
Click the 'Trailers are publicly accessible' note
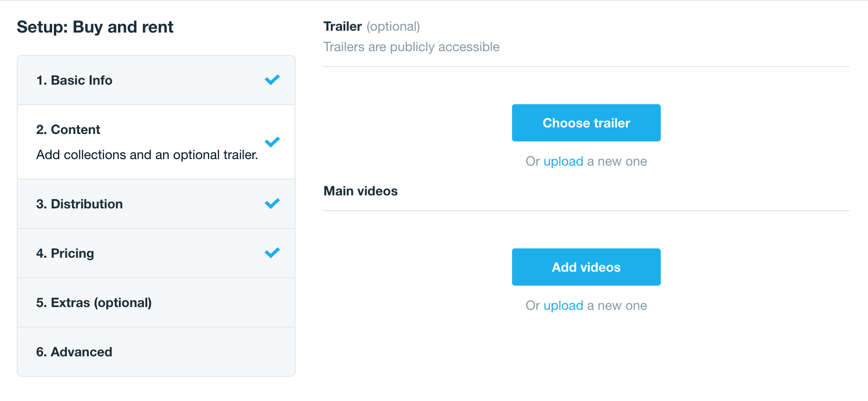pyautogui.click(x=411, y=47)
